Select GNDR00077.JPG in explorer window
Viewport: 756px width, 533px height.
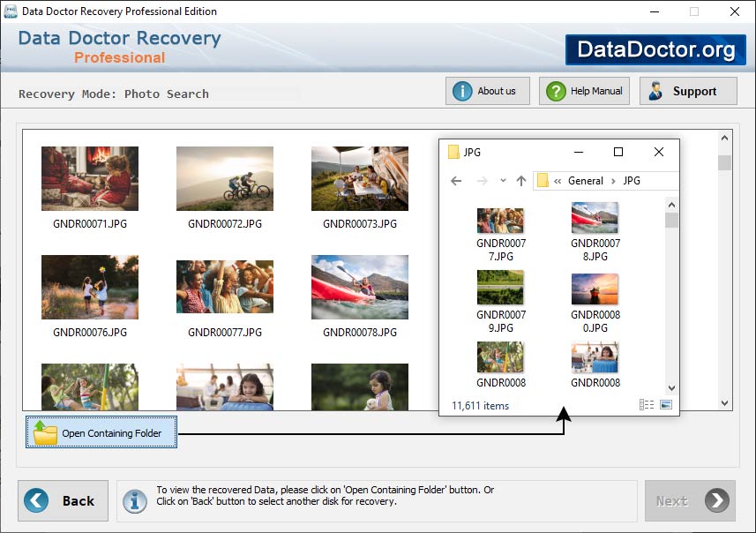point(500,235)
